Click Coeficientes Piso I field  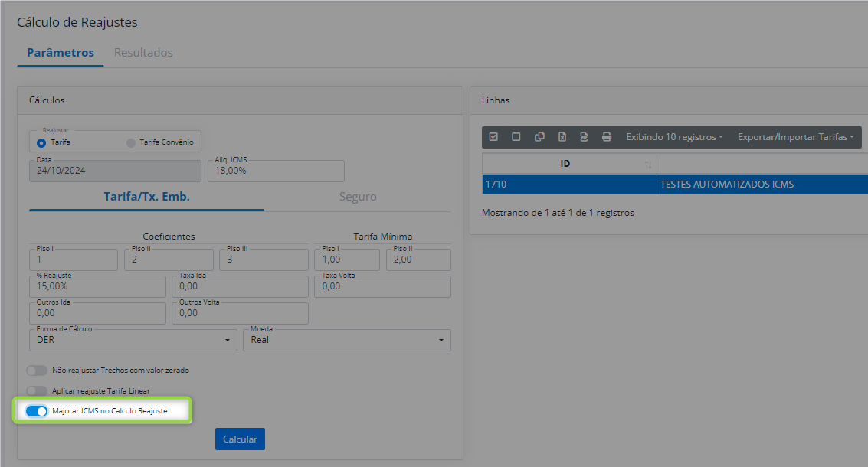point(74,260)
